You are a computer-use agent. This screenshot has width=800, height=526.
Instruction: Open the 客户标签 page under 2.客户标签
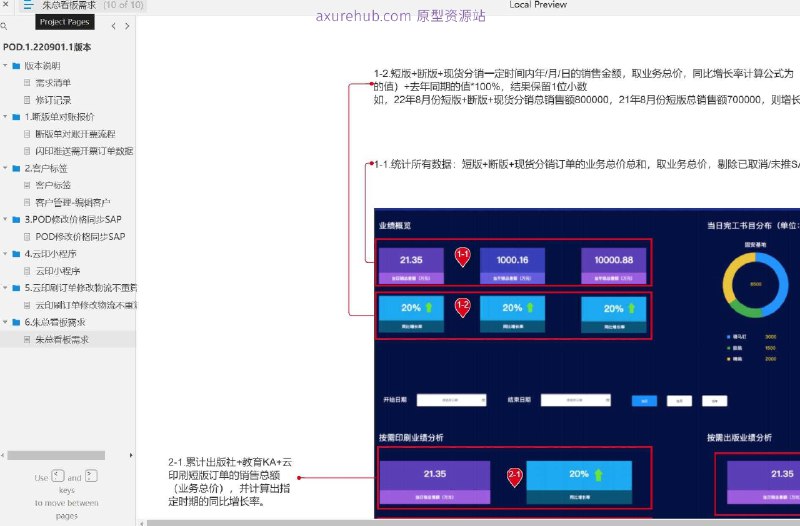coord(53,185)
